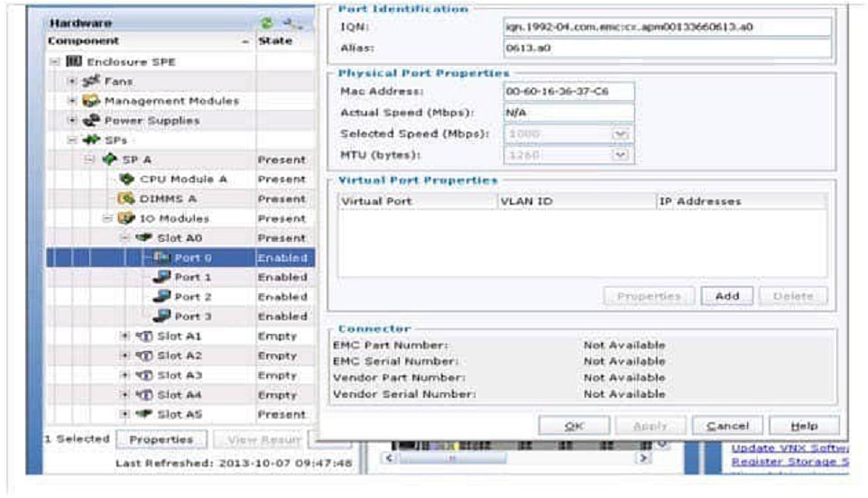Expand the Fans tree node
This screenshot has height=498, width=868.
coord(73,82)
